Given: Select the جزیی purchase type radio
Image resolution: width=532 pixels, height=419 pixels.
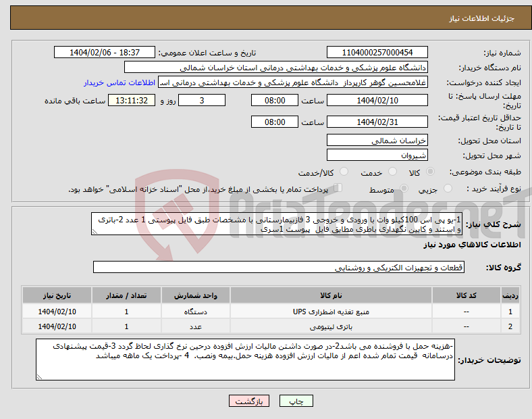Looking at the screenshot, I should click(x=448, y=188).
